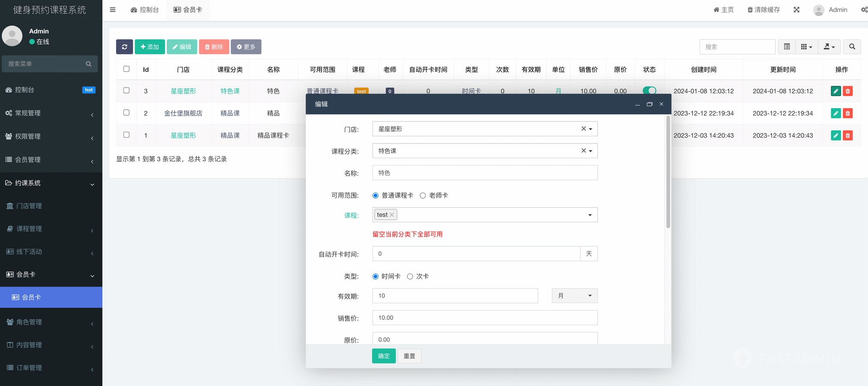This screenshot has width=868, height=386.
Task: Click the hamburger menu toggle icon
Action: (113, 10)
